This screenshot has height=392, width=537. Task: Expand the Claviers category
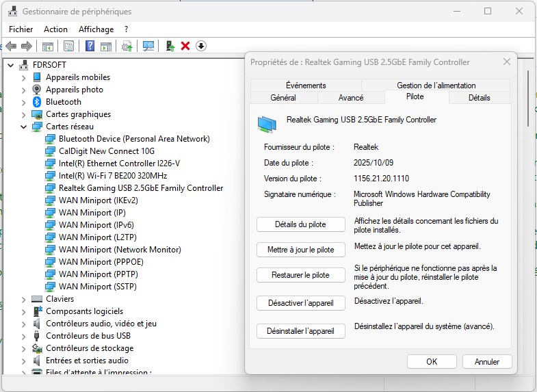pyautogui.click(x=23, y=299)
